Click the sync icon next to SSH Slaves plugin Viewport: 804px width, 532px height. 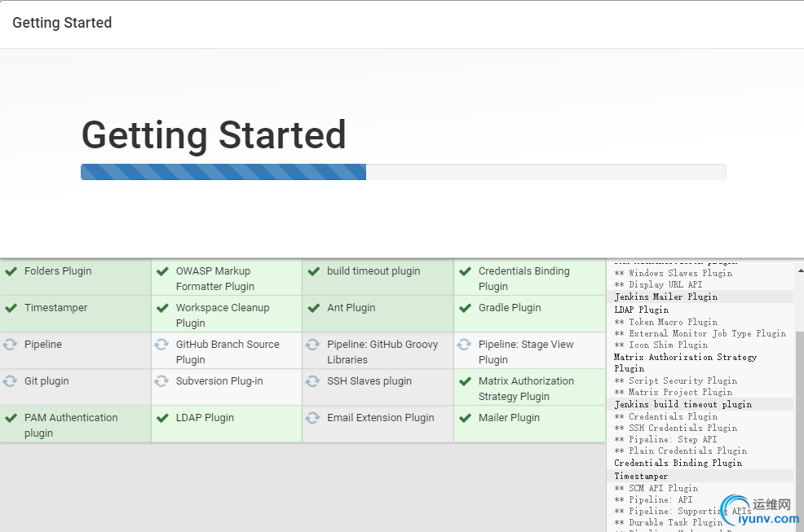pyautogui.click(x=313, y=381)
